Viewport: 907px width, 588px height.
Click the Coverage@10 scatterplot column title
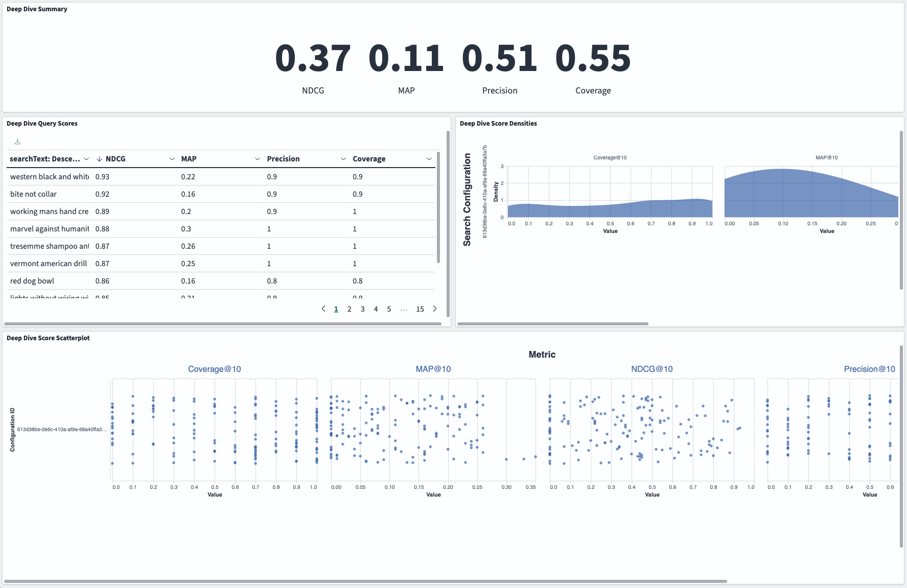click(x=214, y=368)
